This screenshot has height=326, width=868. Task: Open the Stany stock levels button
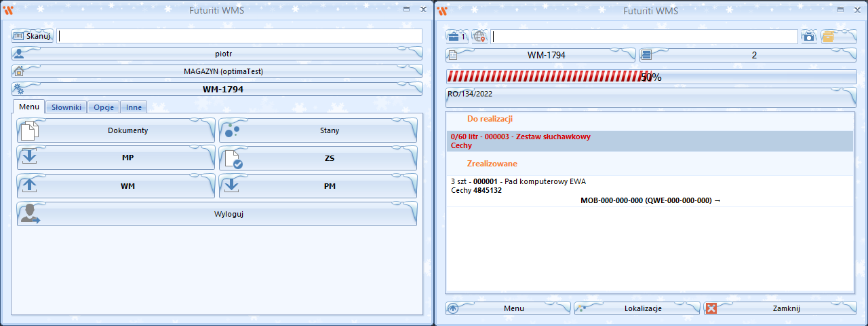(317, 130)
